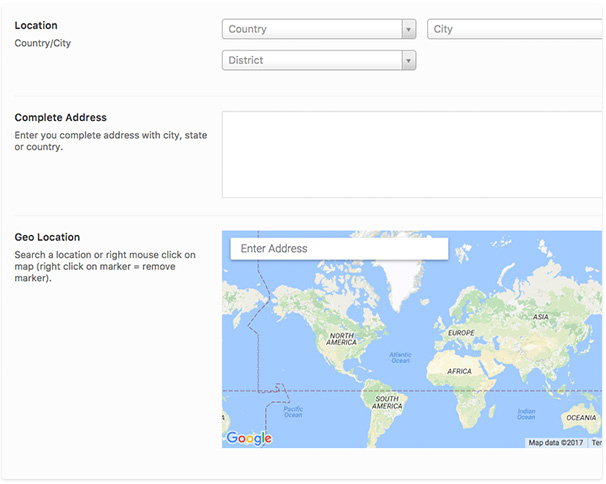Open the Terms link on map

[x=597, y=442]
